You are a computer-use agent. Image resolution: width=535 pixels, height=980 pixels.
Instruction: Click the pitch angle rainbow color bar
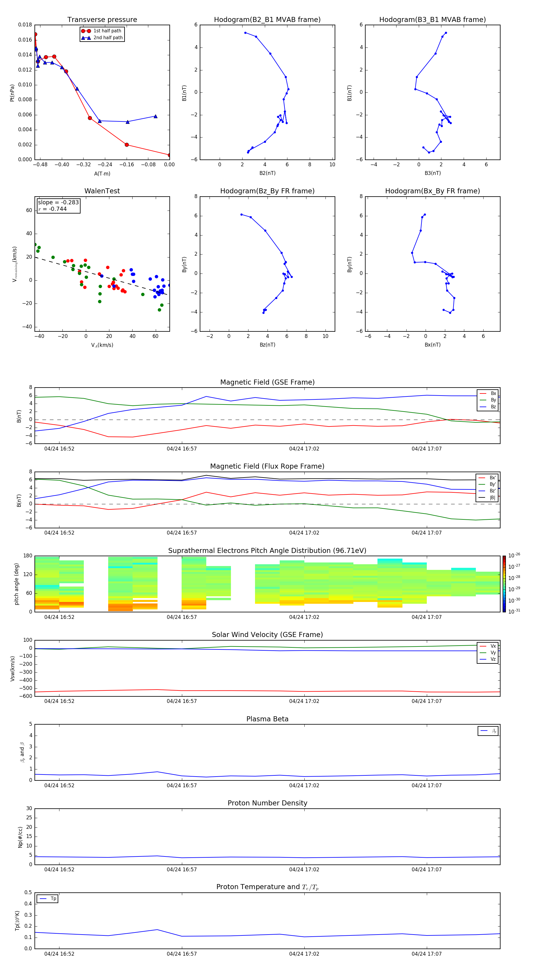click(504, 584)
